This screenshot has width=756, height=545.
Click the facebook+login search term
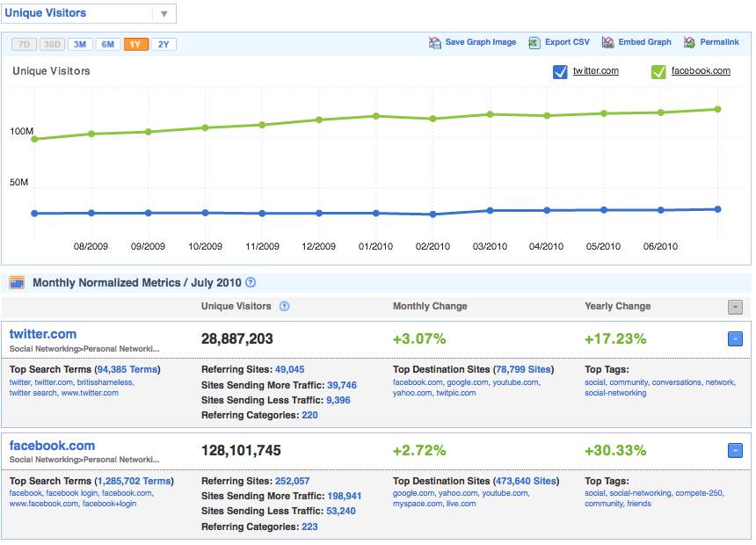(110, 504)
